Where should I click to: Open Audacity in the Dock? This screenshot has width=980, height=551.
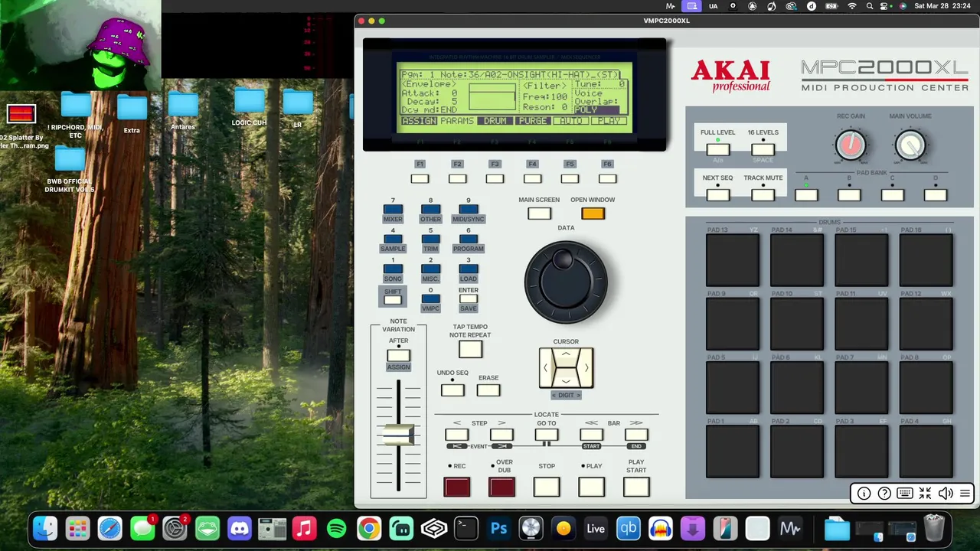660,528
